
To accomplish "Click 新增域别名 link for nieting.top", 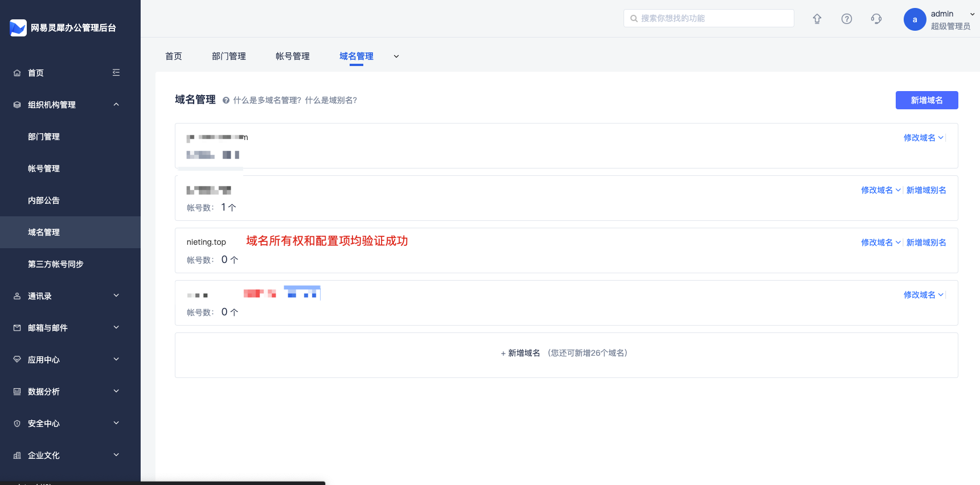I will 926,242.
